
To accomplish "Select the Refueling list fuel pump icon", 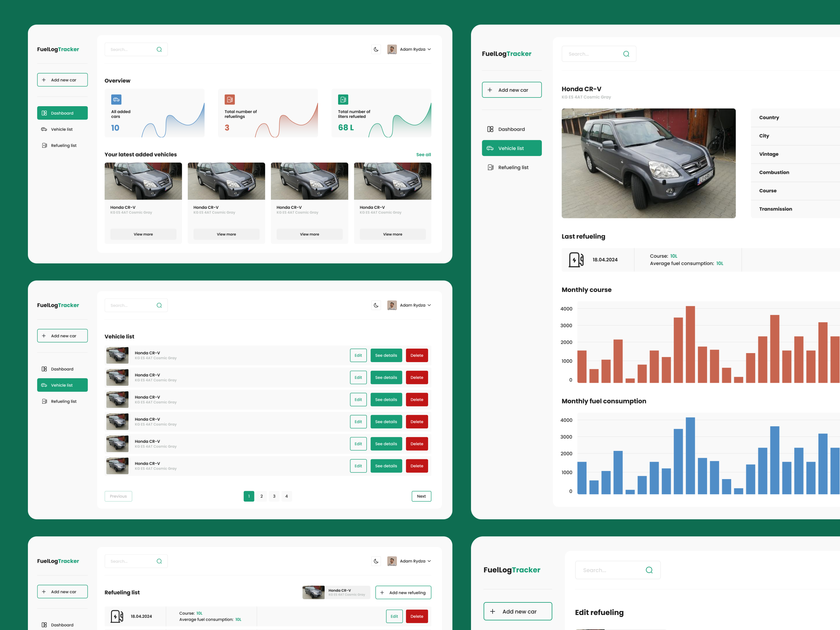I will (44, 145).
